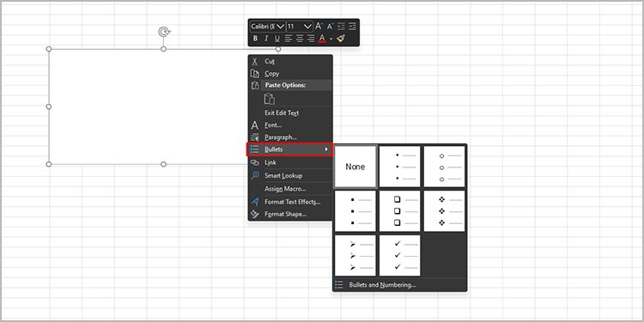Open Bullets and Numbering... dialog

click(399, 285)
